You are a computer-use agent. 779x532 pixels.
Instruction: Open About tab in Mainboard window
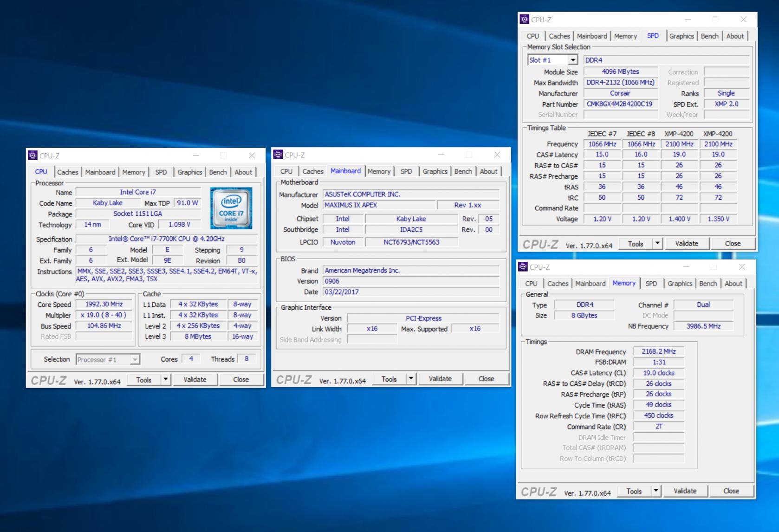pyautogui.click(x=488, y=171)
